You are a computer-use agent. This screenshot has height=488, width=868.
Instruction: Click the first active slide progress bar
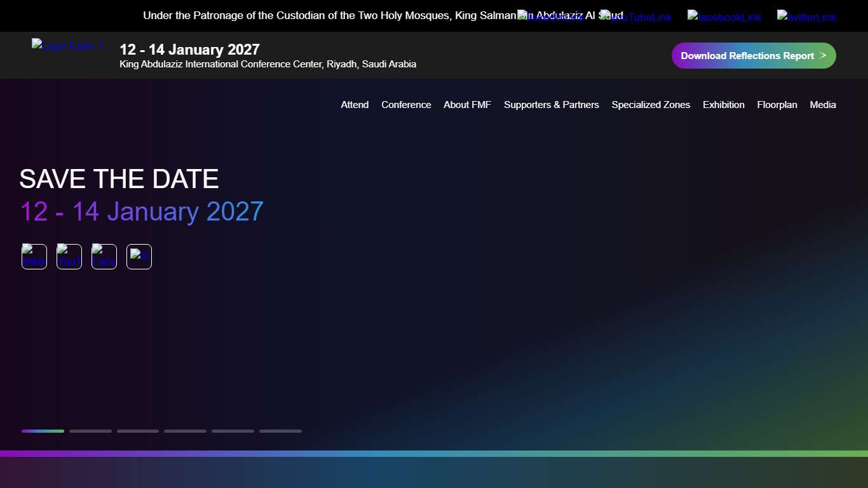tap(43, 431)
